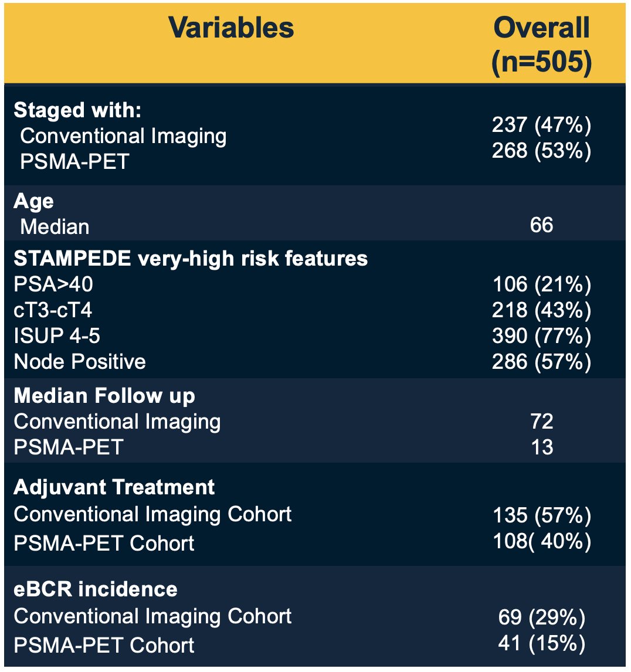Select the Age heading
This screenshot has height=672, width=631.
(34, 202)
